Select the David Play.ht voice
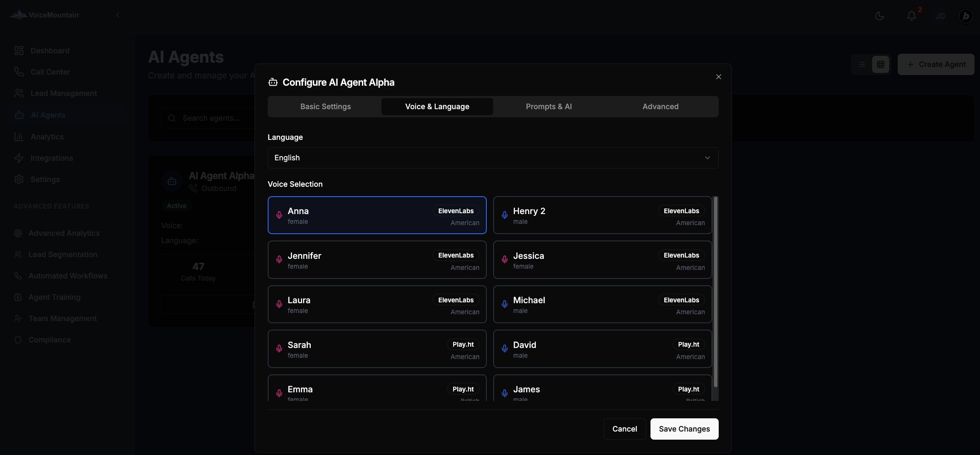 (x=603, y=349)
